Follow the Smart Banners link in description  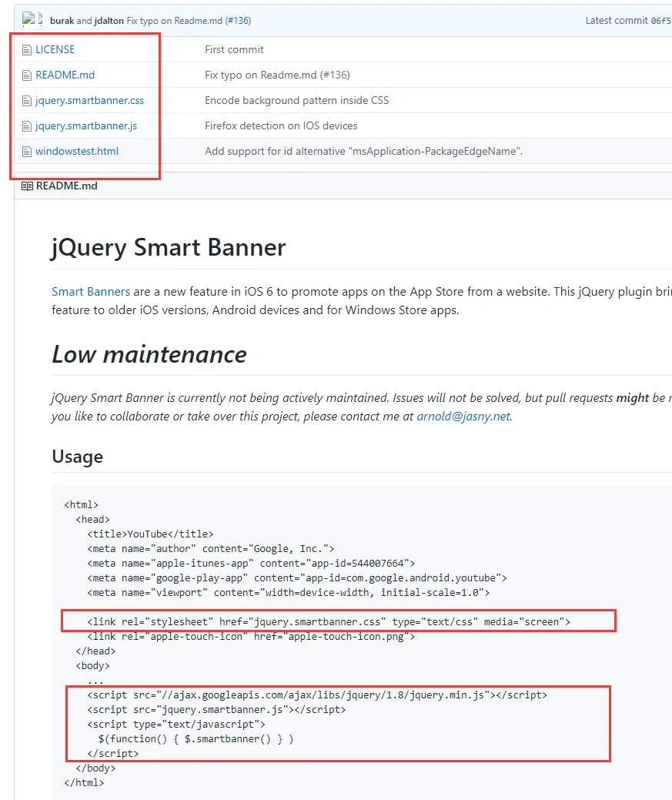click(x=91, y=291)
